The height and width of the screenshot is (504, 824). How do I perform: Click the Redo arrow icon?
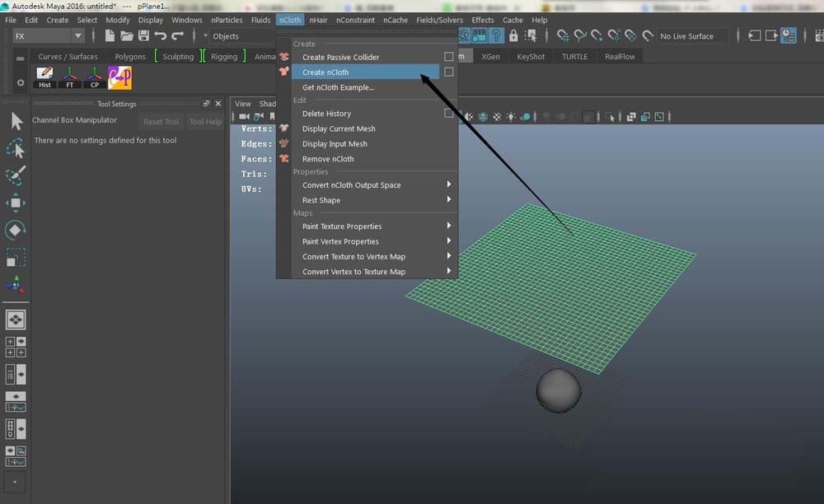pos(178,35)
